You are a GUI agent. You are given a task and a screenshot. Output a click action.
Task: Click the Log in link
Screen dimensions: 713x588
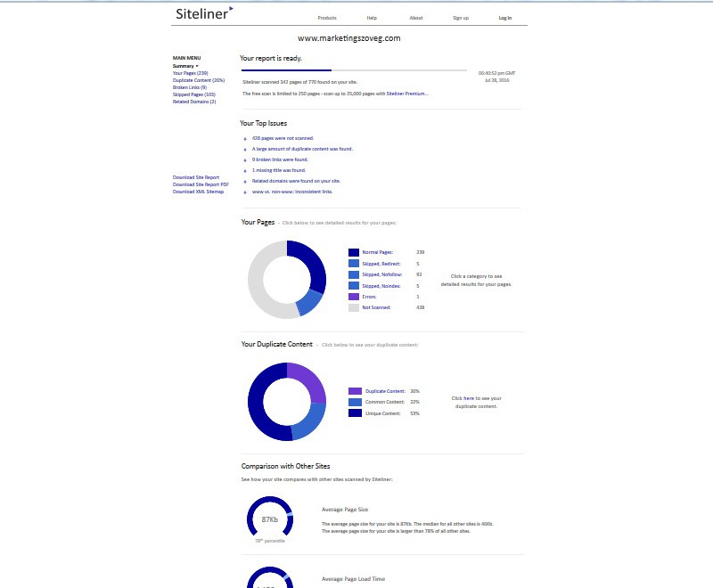pos(505,18)
